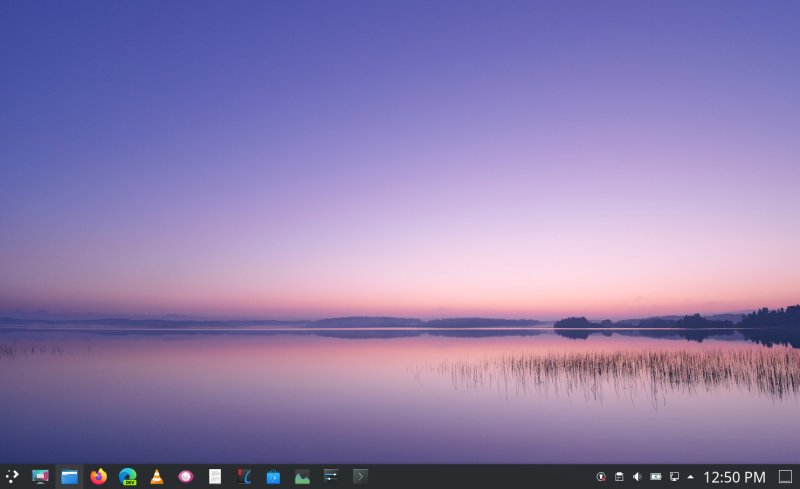Open the system settings sliders icon
The image size is (800, 489).
click(x=331, y=477)
